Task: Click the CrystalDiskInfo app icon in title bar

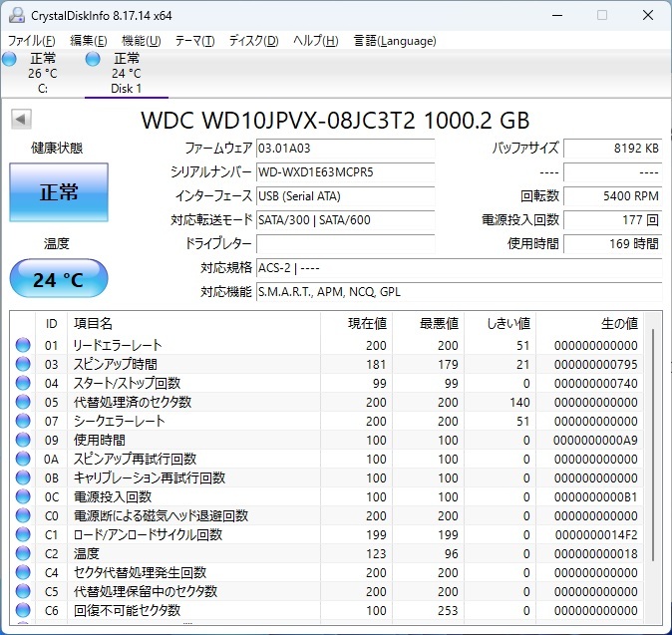Action: pos(16,15)
